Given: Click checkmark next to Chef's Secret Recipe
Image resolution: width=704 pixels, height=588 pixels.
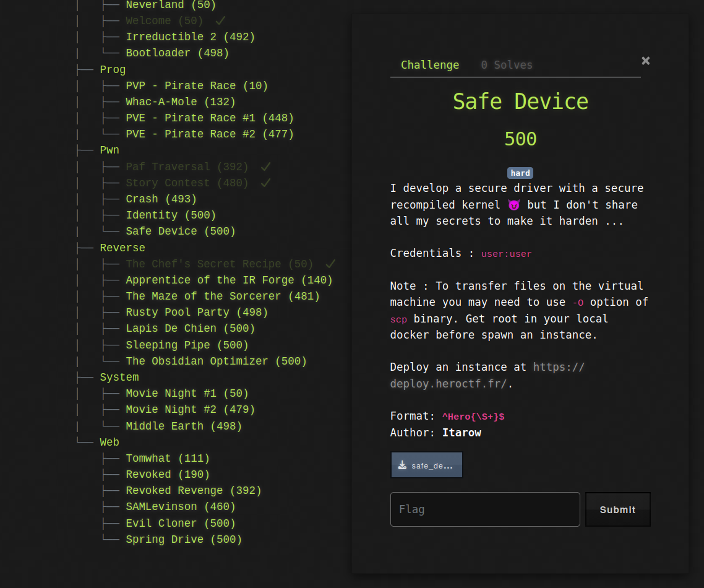Looking at the screenshot, I should (330, 264).
